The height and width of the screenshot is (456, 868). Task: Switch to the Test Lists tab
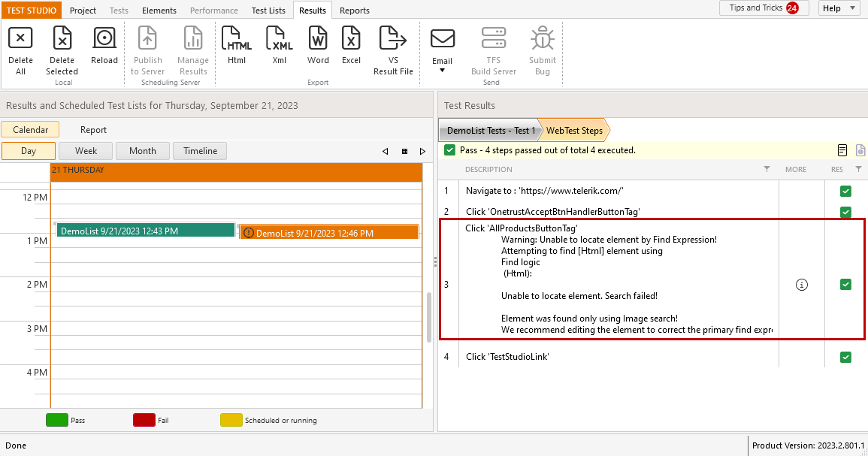coord(268,10)
